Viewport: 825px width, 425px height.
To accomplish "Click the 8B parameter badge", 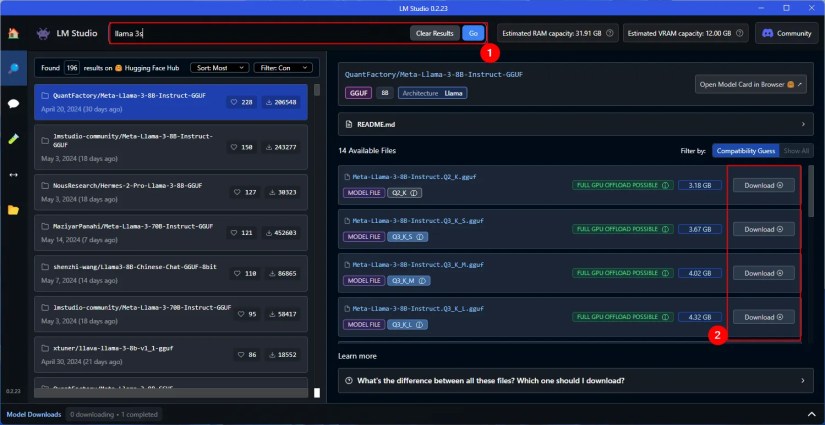I will pos(385,93).
